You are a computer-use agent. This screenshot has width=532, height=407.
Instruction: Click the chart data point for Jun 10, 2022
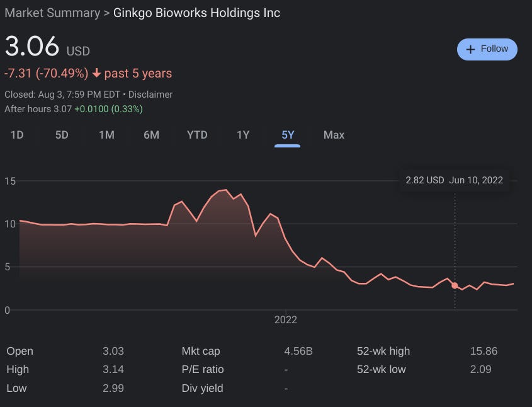click(x=455, y=285)
